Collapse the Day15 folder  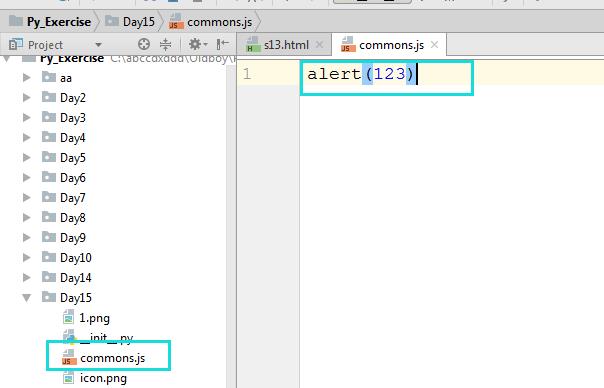[x=27, y=298]
